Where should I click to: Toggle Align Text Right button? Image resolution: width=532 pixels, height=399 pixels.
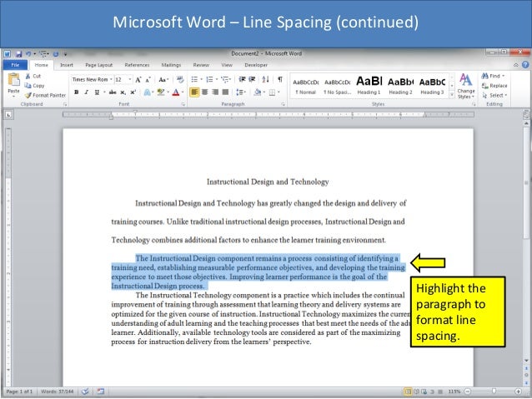pyautogui.click(x=215, y=92)
